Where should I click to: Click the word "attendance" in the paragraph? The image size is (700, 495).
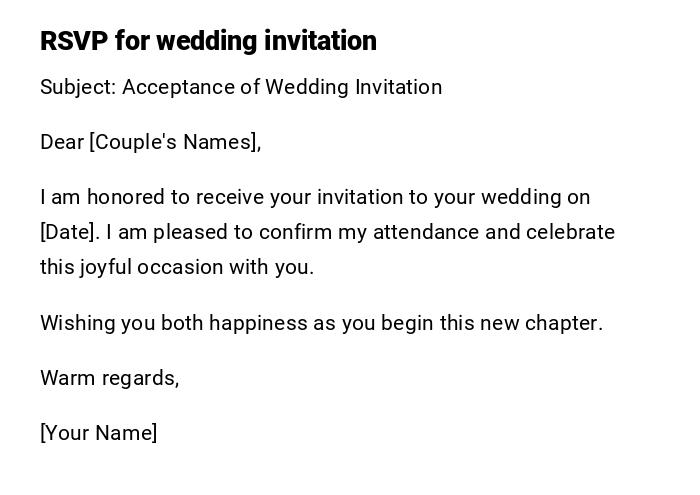click(427, 232)
